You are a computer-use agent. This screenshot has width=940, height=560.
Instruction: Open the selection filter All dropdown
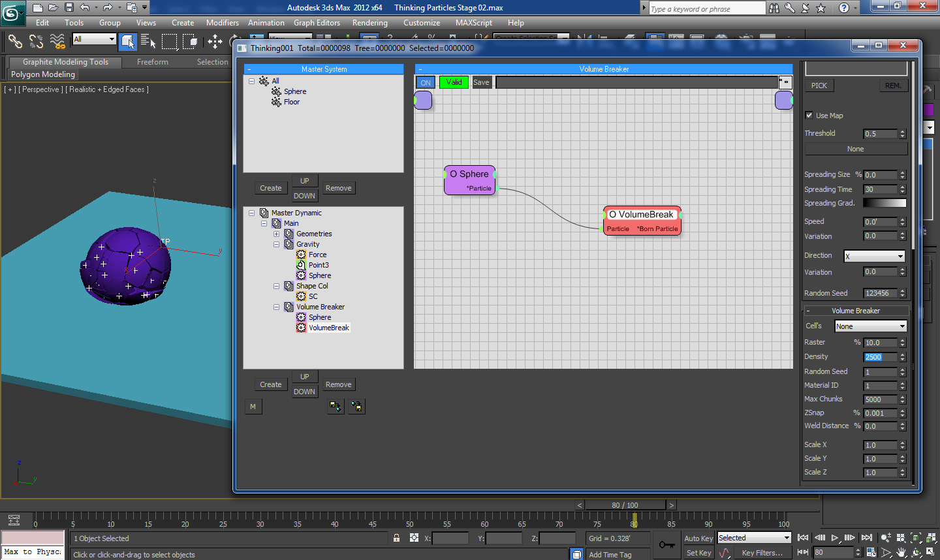[x=94, y=39]
